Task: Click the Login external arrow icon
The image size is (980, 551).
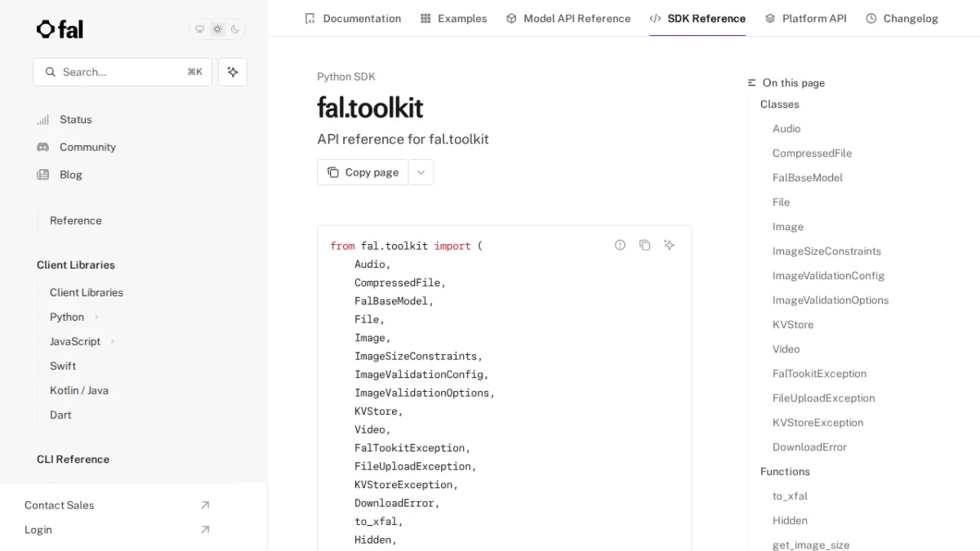Action: [x=205, y=530]
